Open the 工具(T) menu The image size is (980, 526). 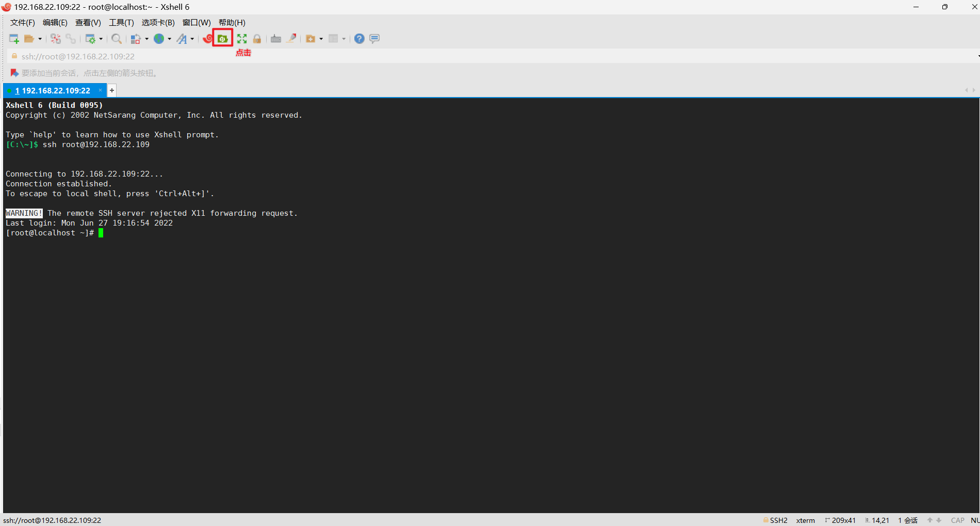(x=121, y=22)
